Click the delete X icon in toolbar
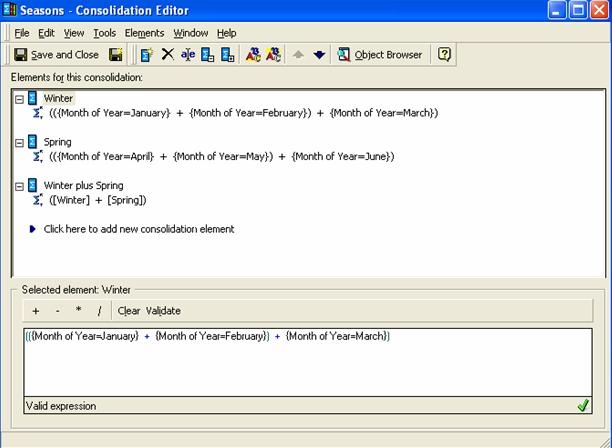This screenshot has height=448, width=612. [167, 55]
